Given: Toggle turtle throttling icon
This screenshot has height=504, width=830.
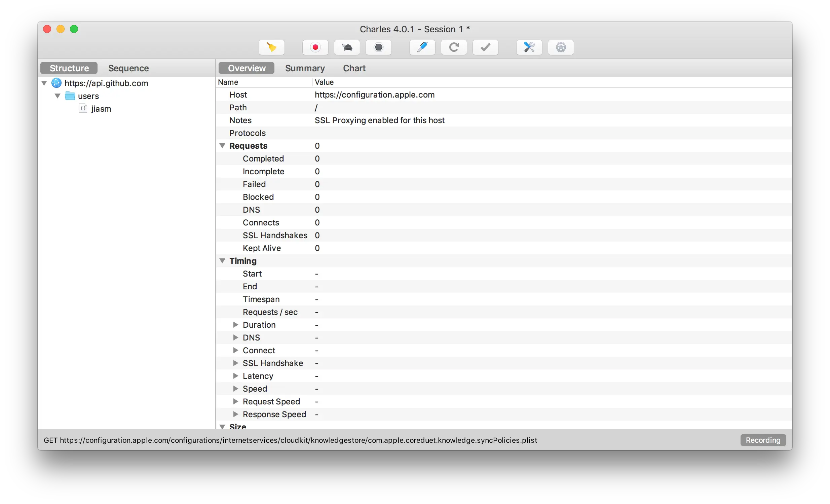Looking at the screenshot, I should pos(347,47).
